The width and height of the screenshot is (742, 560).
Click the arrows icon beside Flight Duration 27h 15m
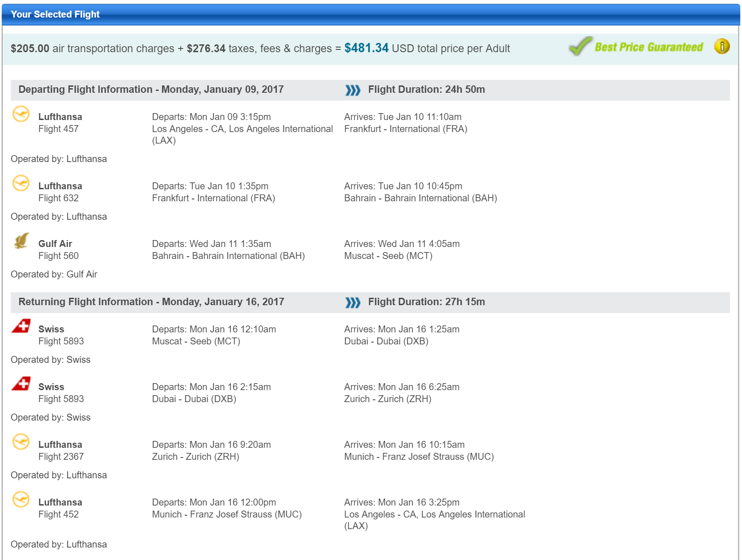click(x=353, y=302)
